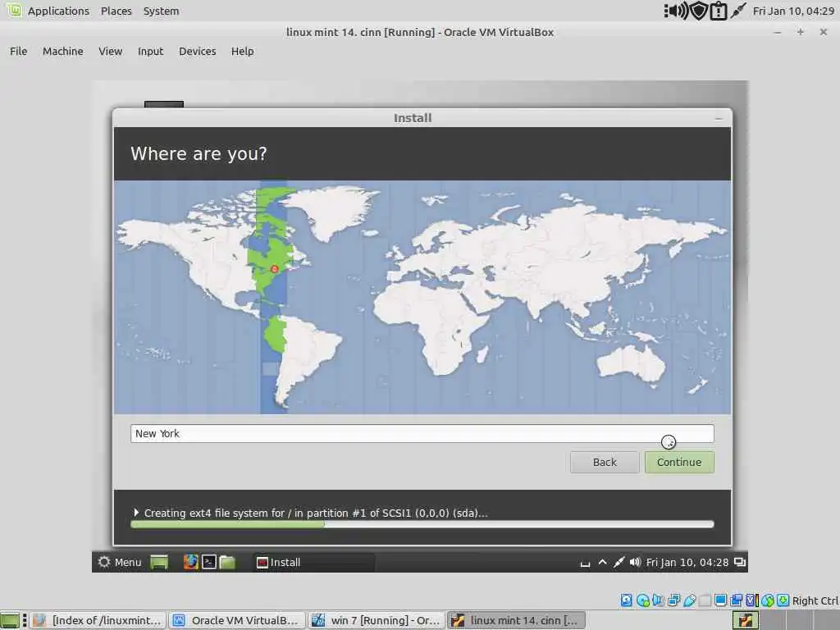
Task: Open the host Places menu
Action: [x=116, y=11]
